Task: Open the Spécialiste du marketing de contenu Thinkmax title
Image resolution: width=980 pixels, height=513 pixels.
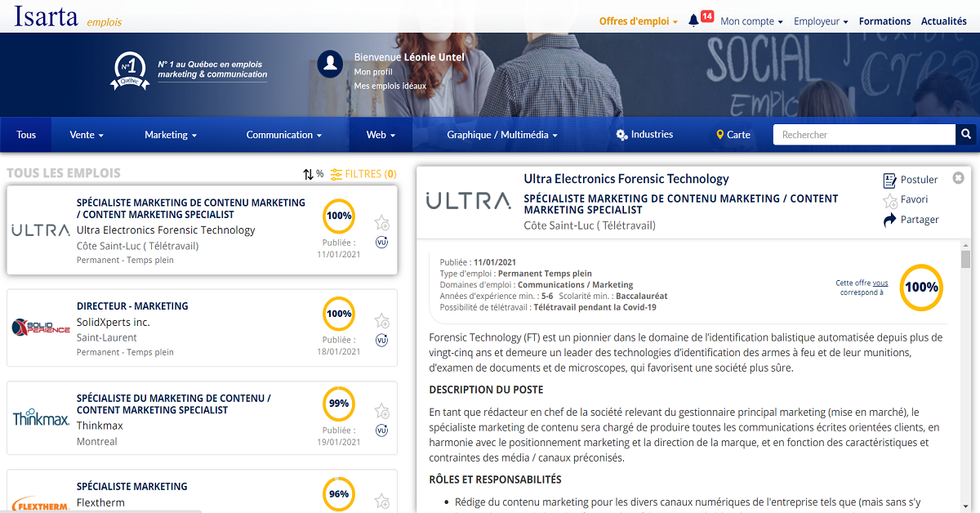Action: click(x=174, y=404)
